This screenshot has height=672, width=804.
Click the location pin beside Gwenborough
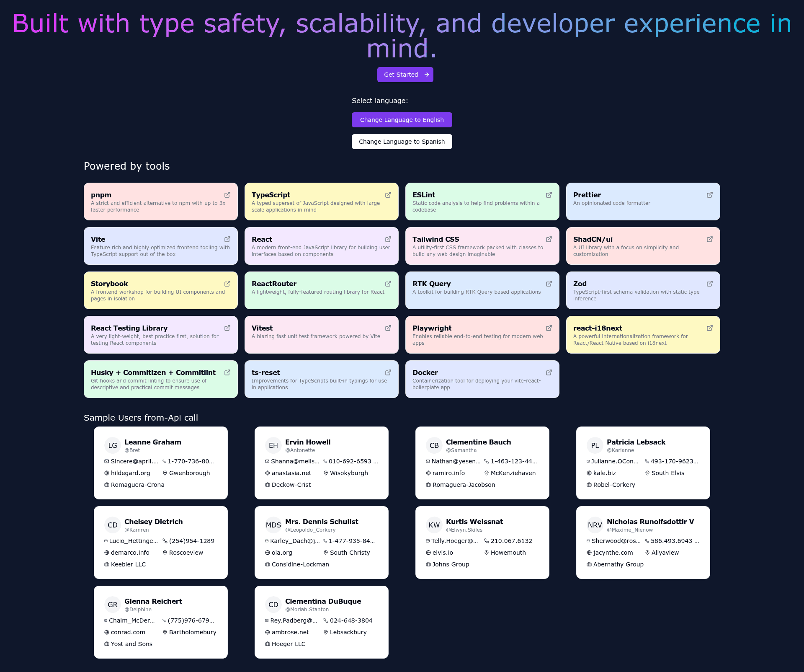[x=165, y=473]
